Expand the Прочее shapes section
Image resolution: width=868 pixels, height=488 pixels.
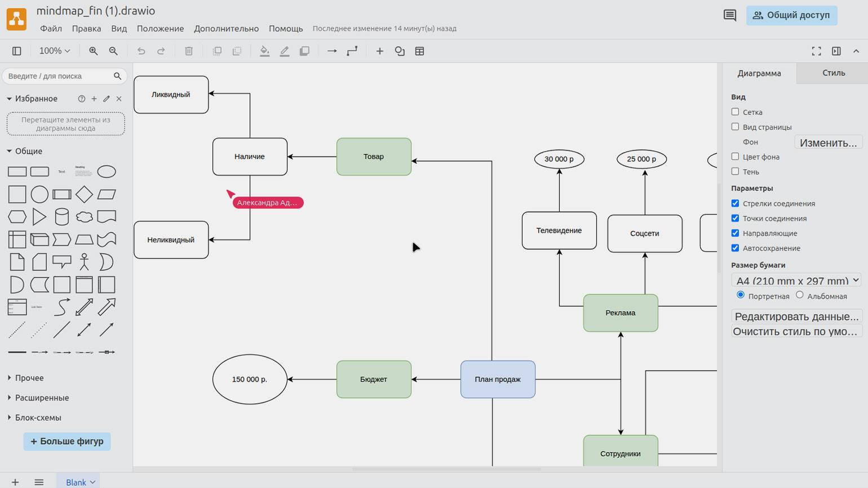[x=26, y=378]
